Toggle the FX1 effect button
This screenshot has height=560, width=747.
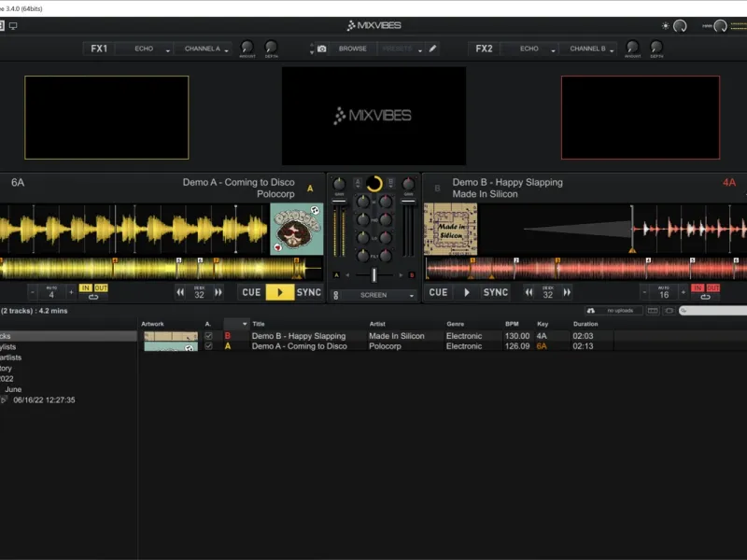point(99,49)
